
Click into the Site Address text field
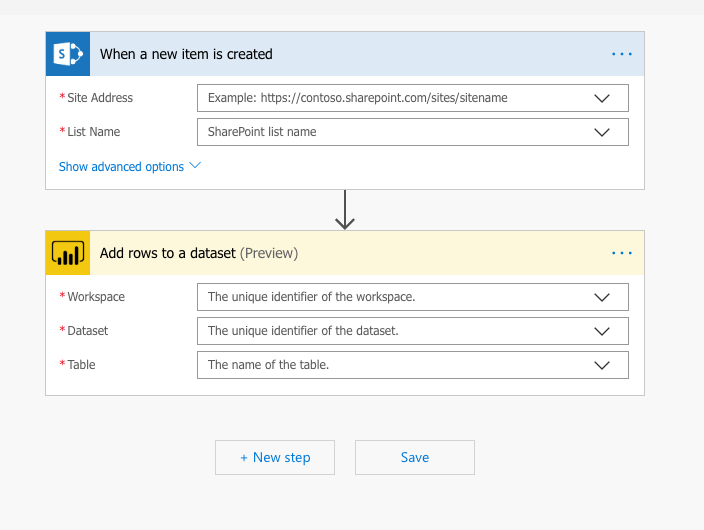click(x=390, y=98)
